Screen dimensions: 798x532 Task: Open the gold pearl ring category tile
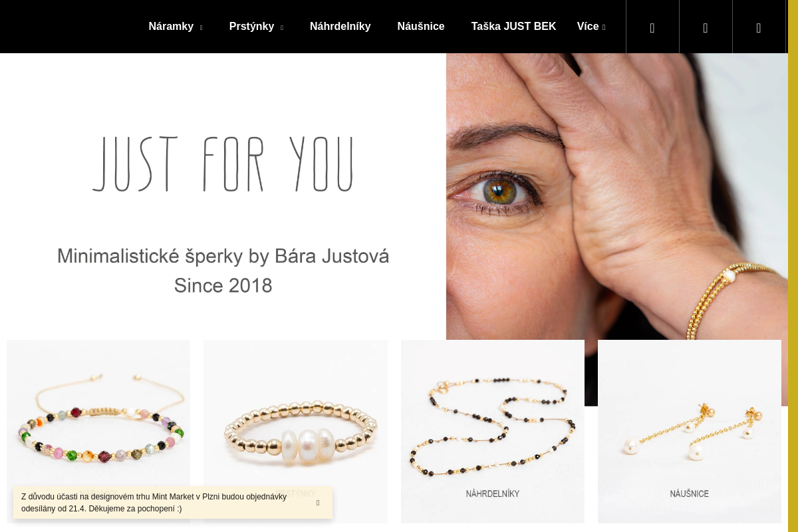point(295,432)
